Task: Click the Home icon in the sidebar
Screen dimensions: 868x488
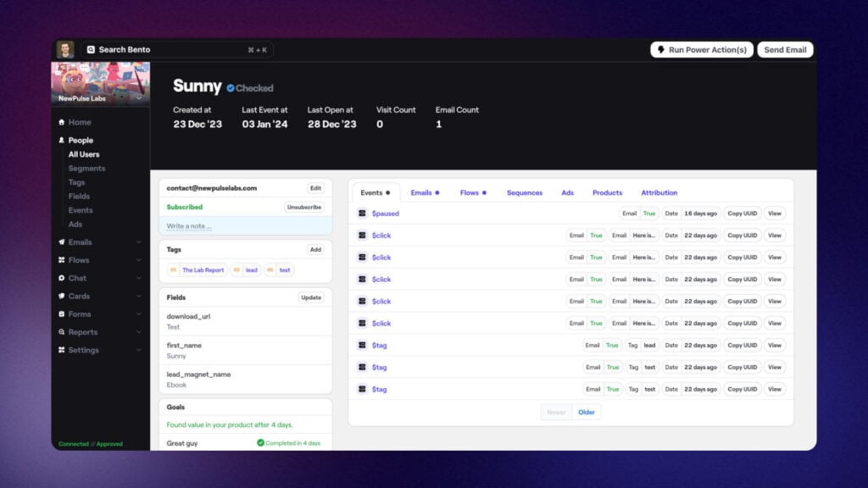Action: click(61, 122)
